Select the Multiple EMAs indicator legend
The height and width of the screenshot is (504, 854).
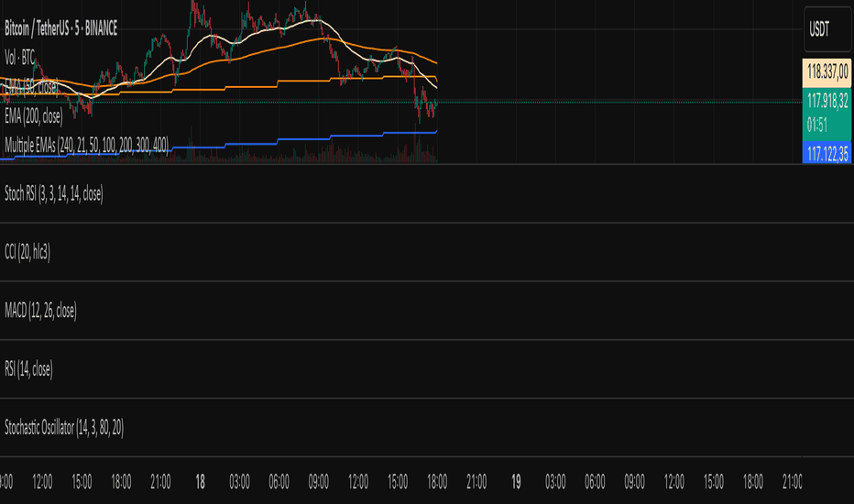pos(87,145)
